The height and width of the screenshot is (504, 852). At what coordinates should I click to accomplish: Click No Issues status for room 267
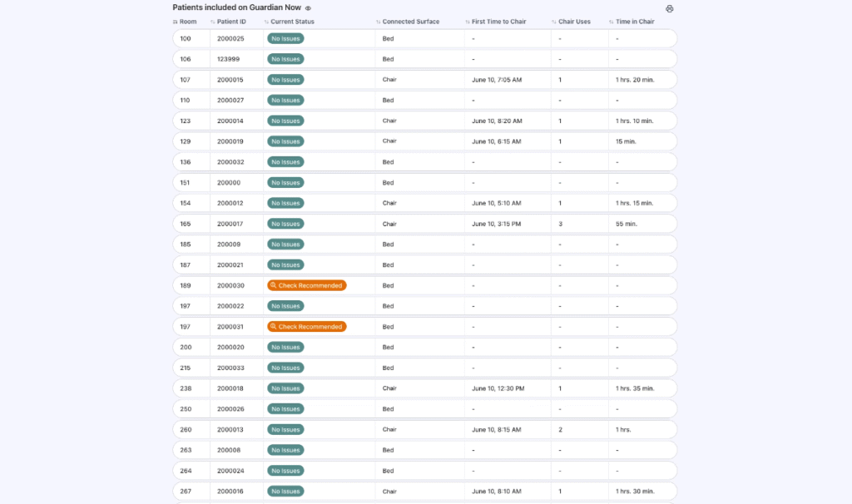285,492
